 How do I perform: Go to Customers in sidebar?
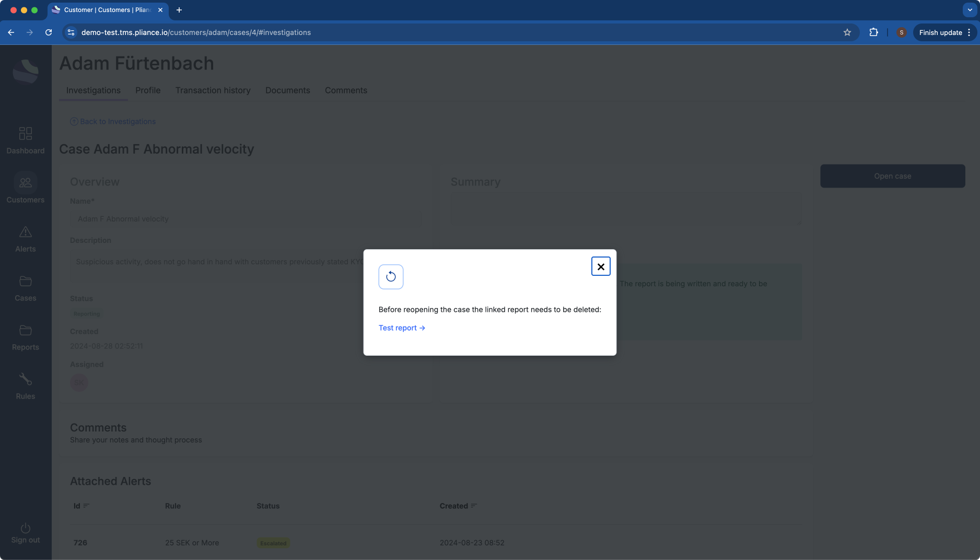(26, 189)
